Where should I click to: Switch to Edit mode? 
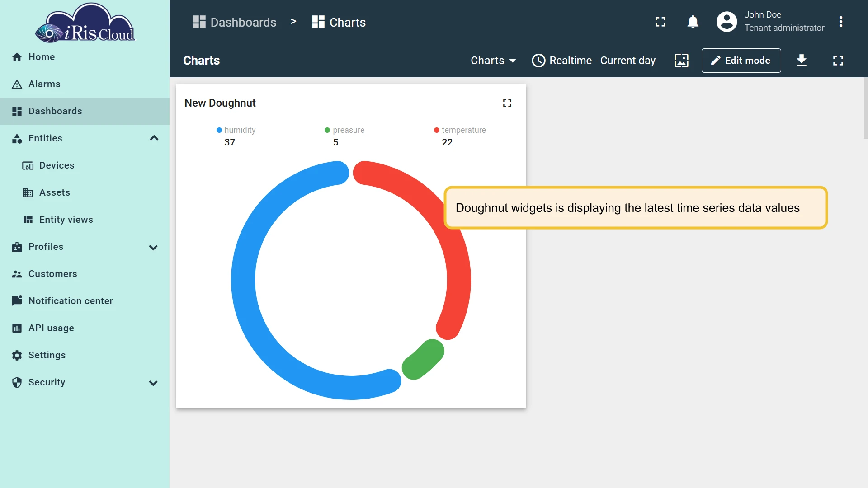click(x=741, y=61)
